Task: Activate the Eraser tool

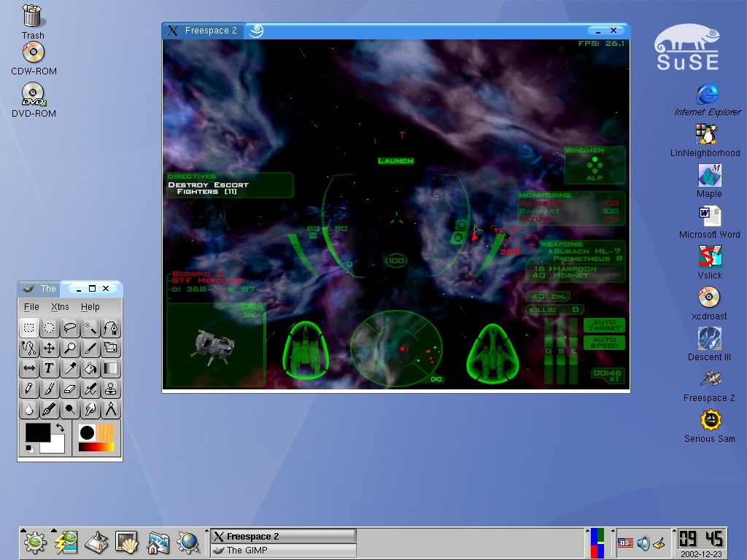Action: point(70,389)
